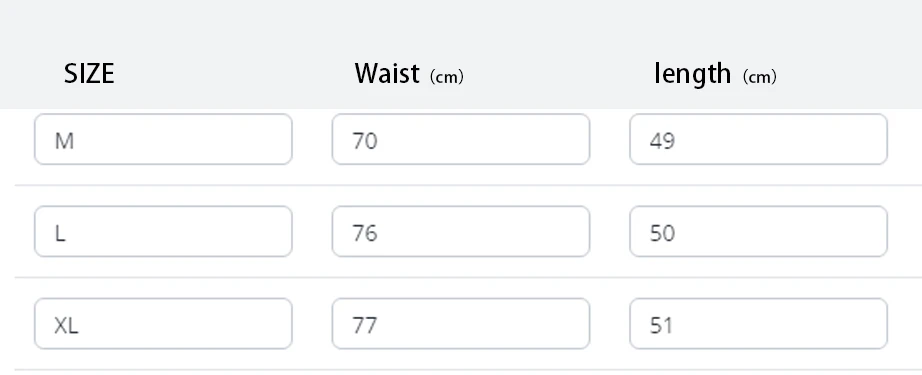Click the length (cm) column header
922x375 pixels.
[x=715, y=75]
